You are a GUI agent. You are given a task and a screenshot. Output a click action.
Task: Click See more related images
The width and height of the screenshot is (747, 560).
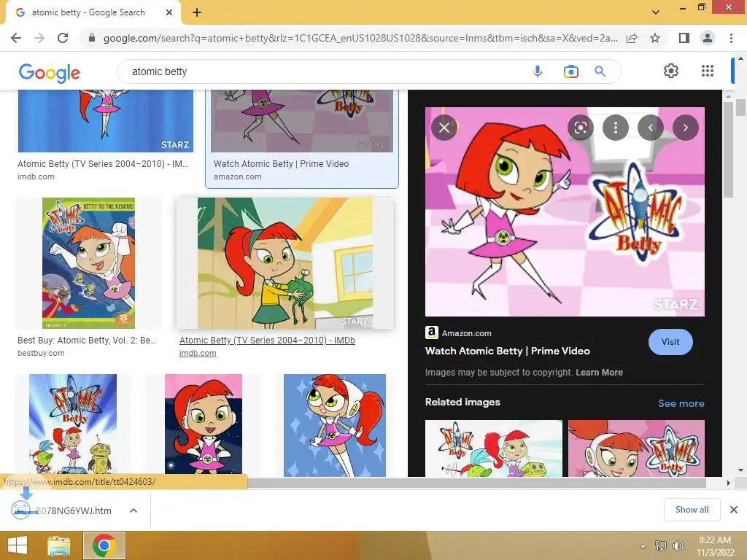(x=681, y=403)
